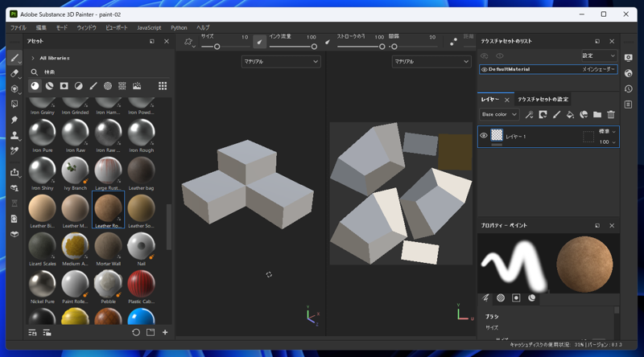
Task: Adjust the brush size slider
Action: coord(217,47)
